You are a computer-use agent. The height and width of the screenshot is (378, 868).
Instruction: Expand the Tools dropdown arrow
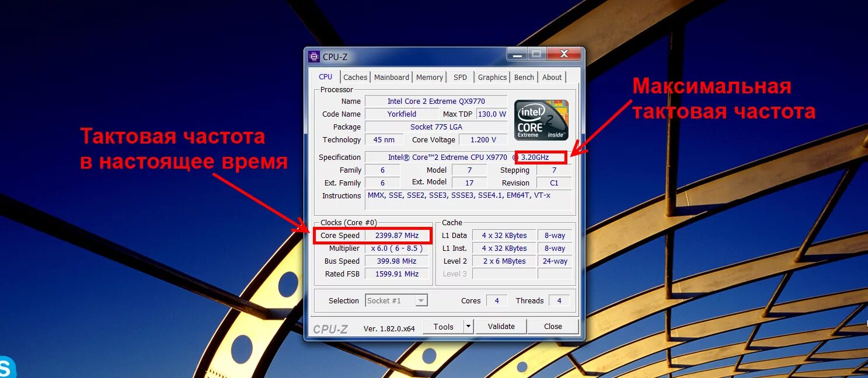pyautogui.click(x=468, y=327)
